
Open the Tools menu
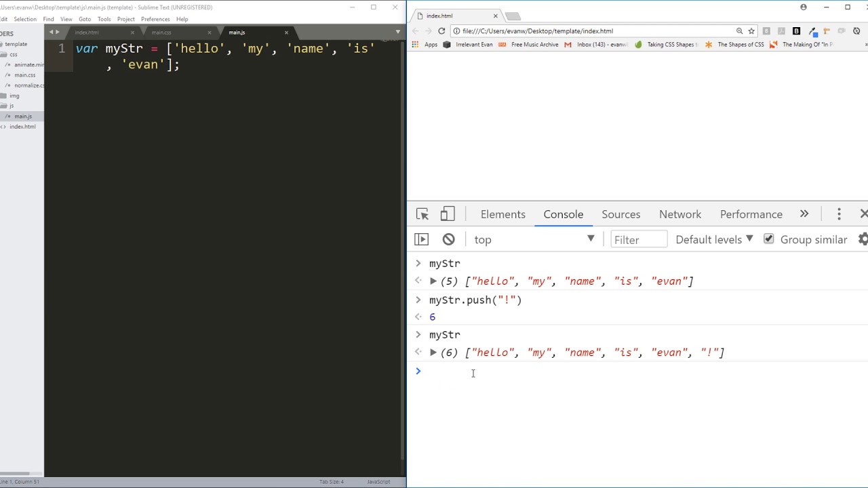pyautogui.click(x=104, y=19)
